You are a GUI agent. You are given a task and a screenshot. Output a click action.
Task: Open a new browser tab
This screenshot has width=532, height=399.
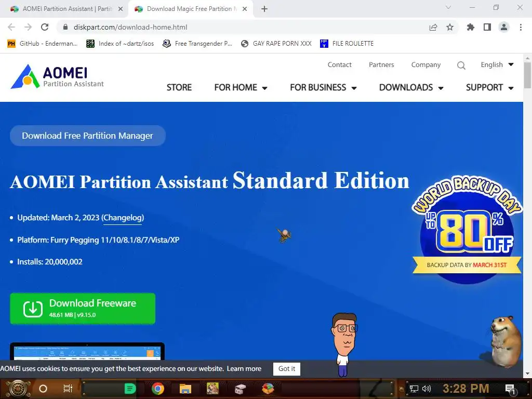pos(264,9)
